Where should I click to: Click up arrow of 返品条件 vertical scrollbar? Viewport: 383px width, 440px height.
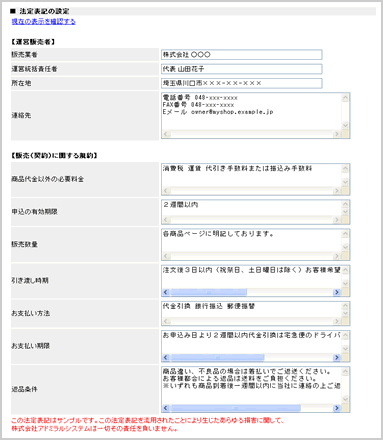(345, 371)
